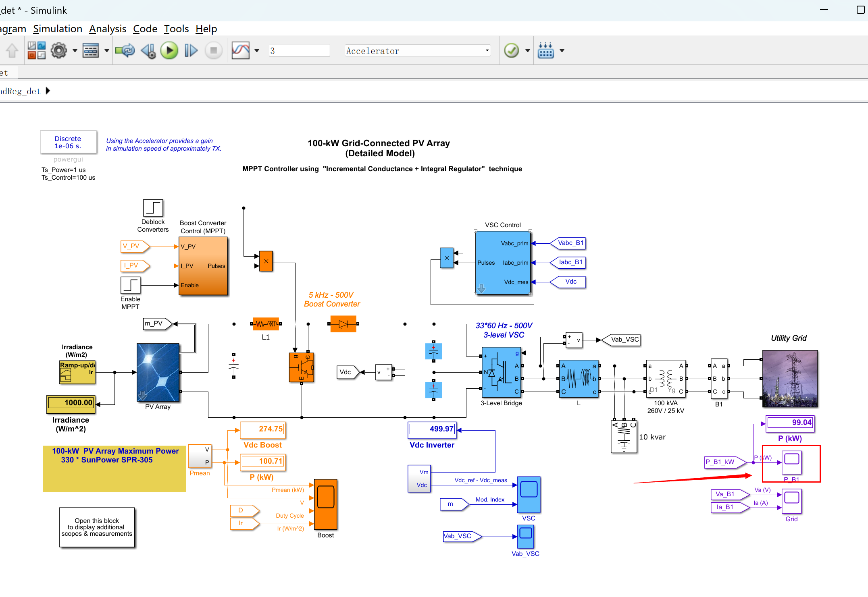
Task: Open the Simulation Data Inspector icon
Action: pyautogui.click(x=241, y=51)
